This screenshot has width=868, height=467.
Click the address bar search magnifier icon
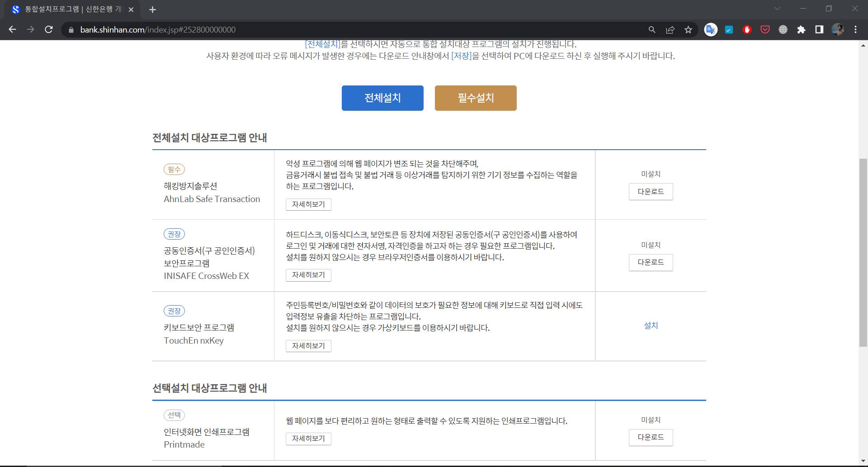tap(652, 30)
